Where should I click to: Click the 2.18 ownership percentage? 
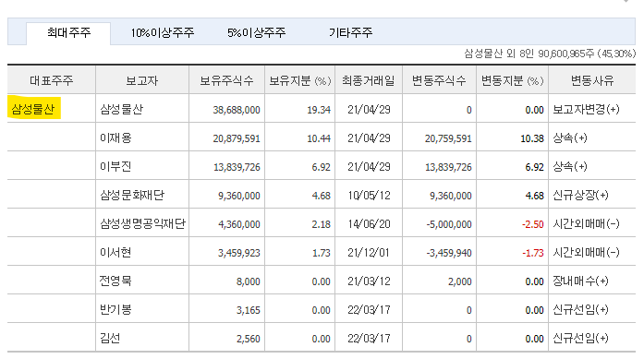point(322,224)
